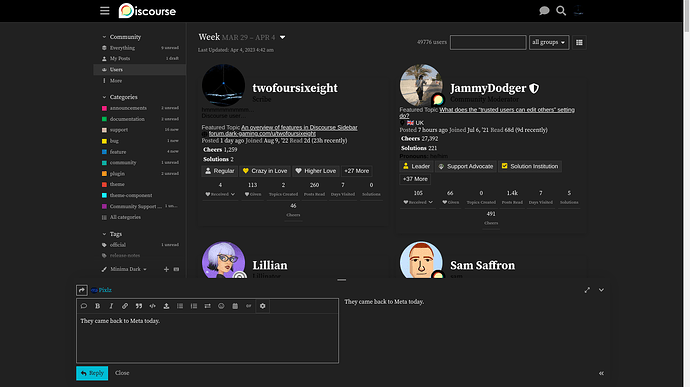Click the plus icon next to Minima Dark
690x387 pixels.
click(x=166, y=269)
